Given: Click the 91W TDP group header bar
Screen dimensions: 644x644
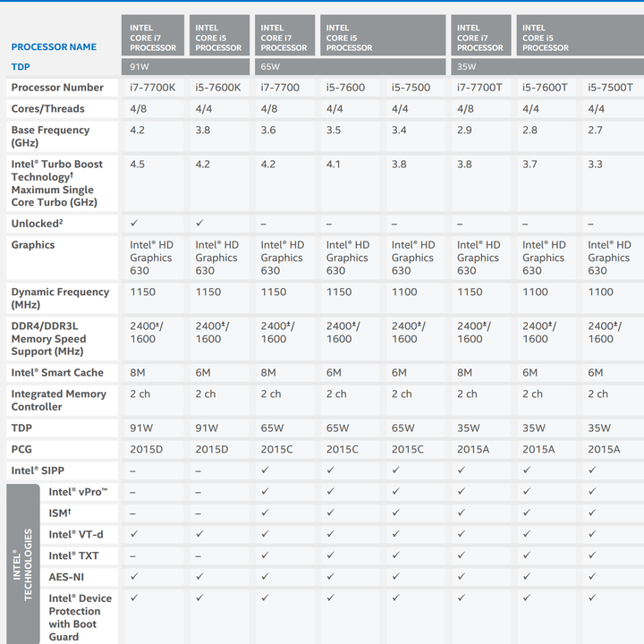Looking at the screenshot, I should pyautogui.click(x=186, y=66).
